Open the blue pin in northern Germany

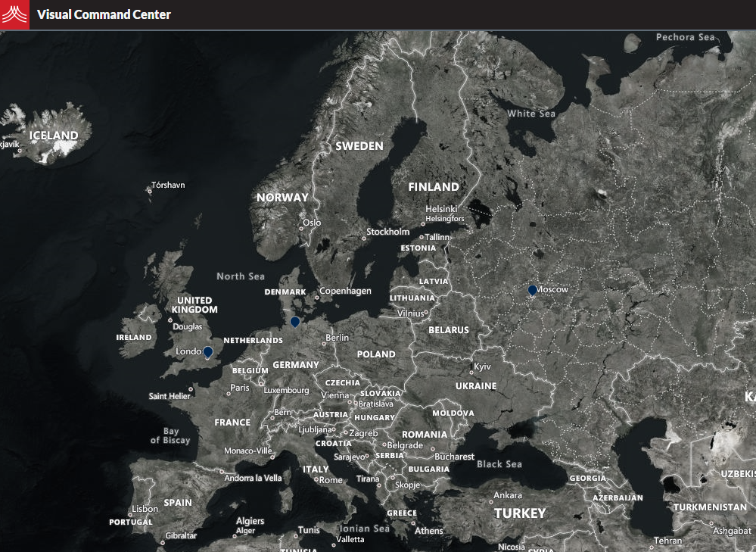click(x=295, y=322)
